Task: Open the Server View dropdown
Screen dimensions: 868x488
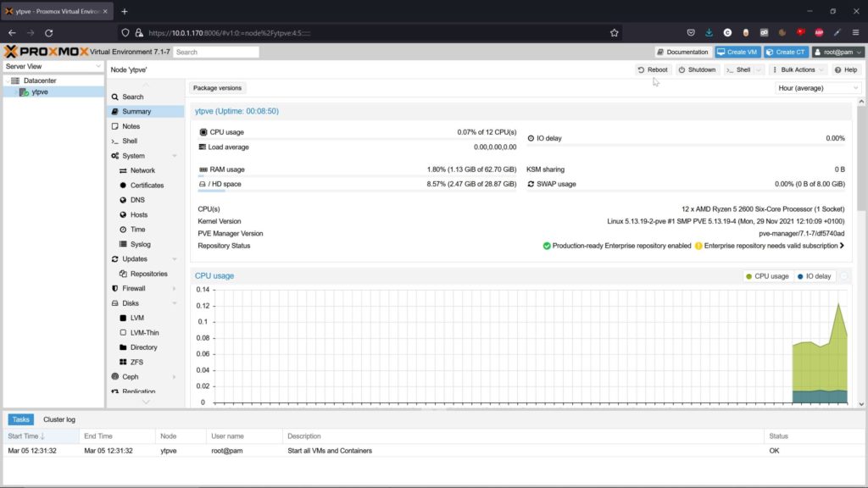Action: point(53,66)
